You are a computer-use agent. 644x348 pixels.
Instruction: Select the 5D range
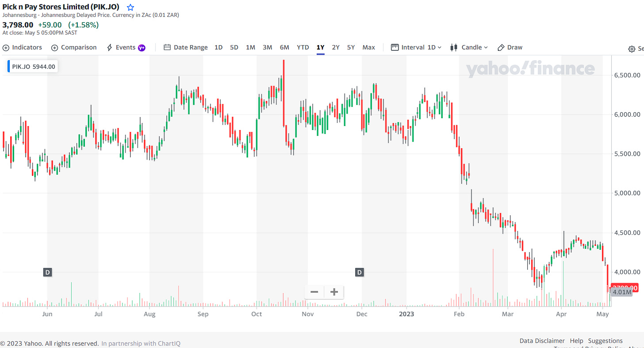coord(234,47)
